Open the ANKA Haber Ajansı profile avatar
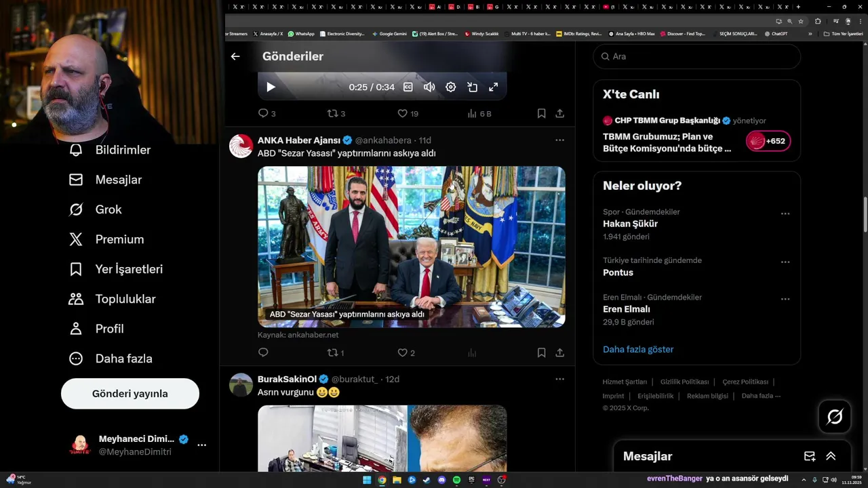The height and width of the screenshot is (488, 868). point(241,146)
